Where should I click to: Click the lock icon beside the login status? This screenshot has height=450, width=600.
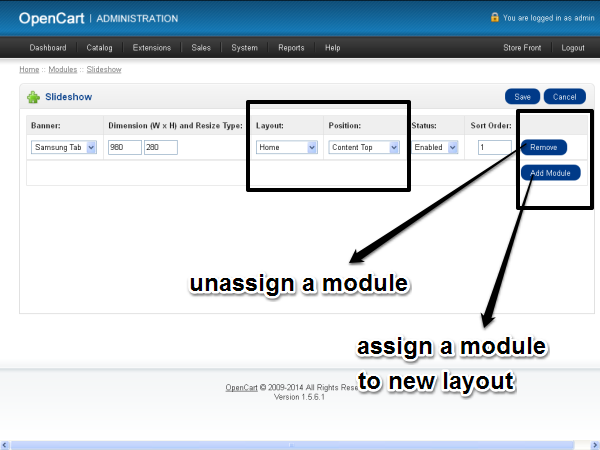pos(495,17)
